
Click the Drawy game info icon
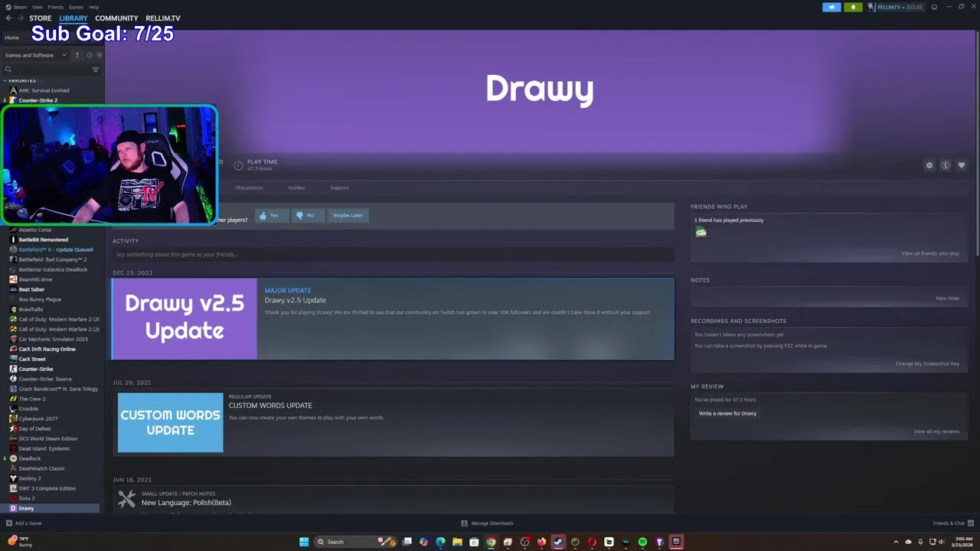(x=946, y=165)
